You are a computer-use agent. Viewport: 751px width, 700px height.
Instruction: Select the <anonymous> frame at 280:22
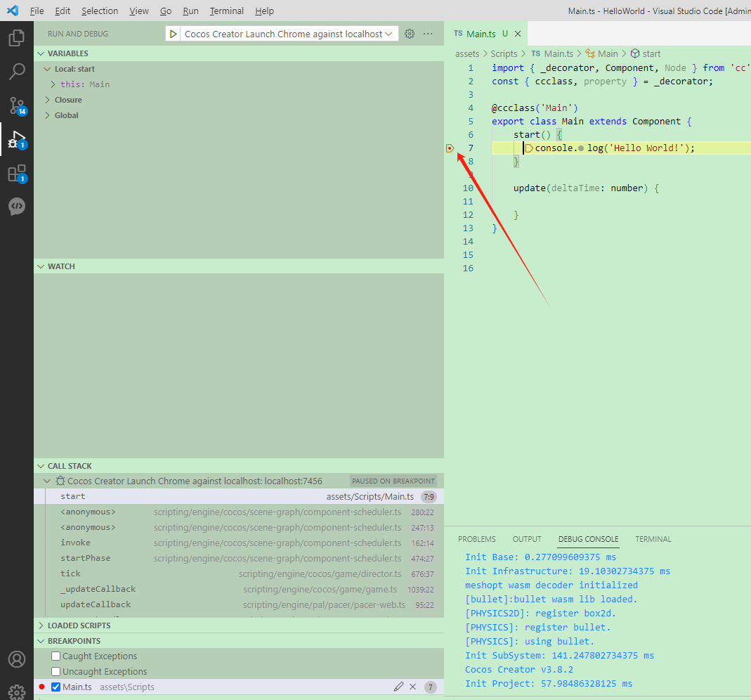(239, 512)
